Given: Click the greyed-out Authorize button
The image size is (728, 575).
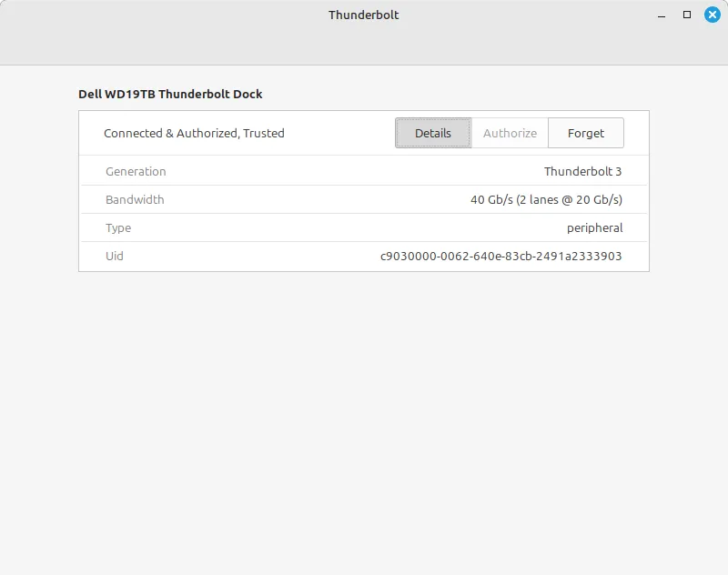Looking at the screenshot, I should click(510, 133).
